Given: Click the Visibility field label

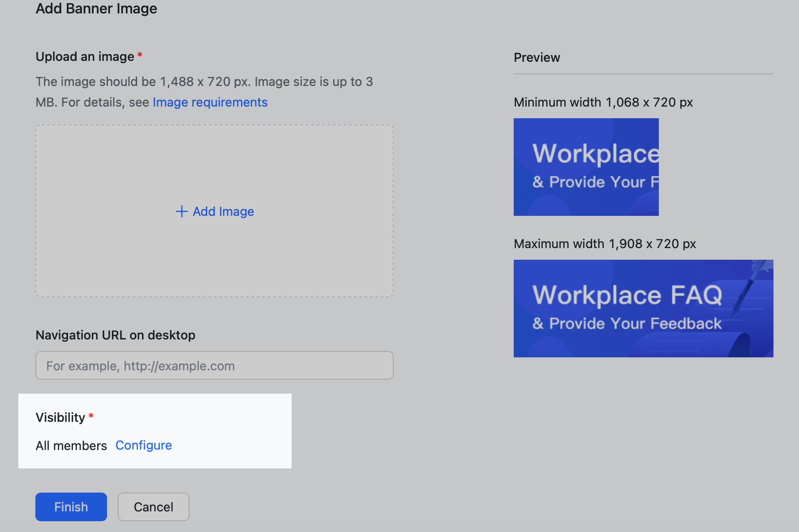Looking at the screenshot, I should click(x=60, y=417).
